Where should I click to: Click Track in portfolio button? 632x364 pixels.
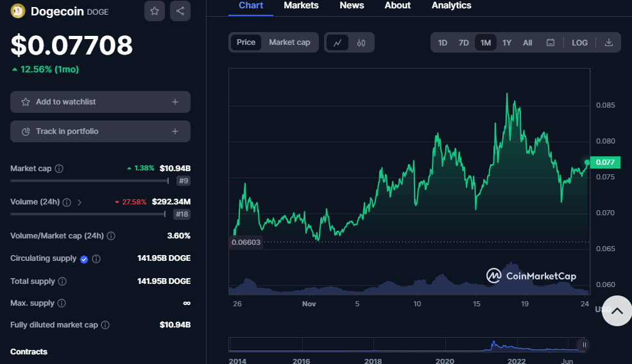tap(100, 131)
